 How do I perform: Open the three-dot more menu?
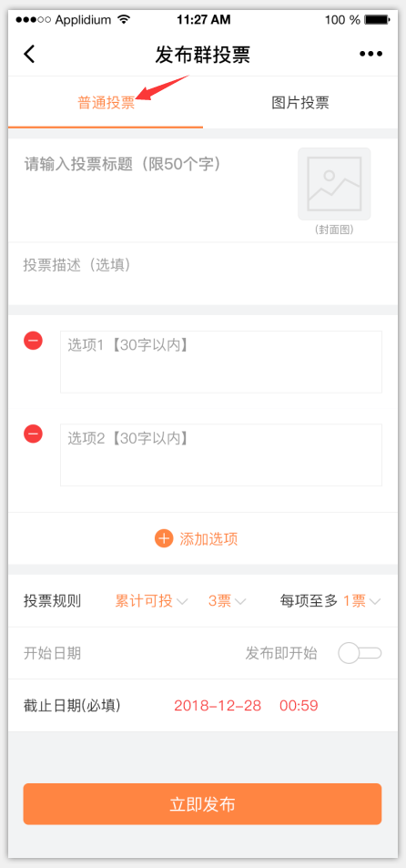[x=370, y=55]
